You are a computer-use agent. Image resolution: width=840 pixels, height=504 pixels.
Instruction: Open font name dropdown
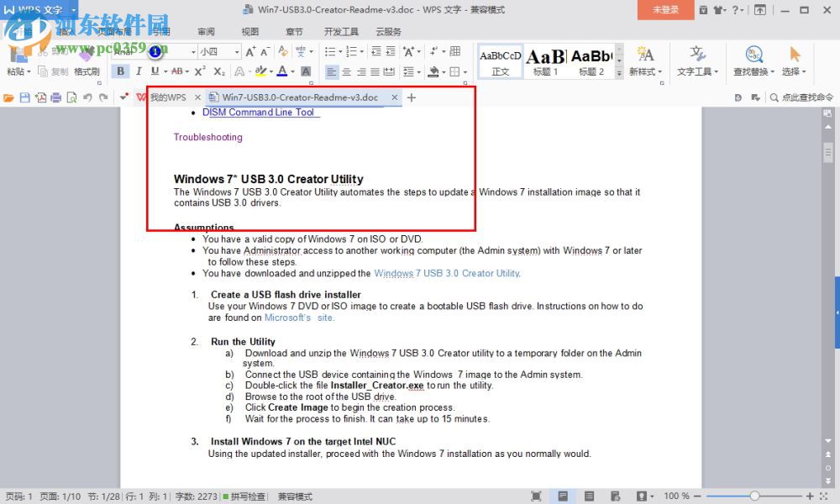(193, 52)
